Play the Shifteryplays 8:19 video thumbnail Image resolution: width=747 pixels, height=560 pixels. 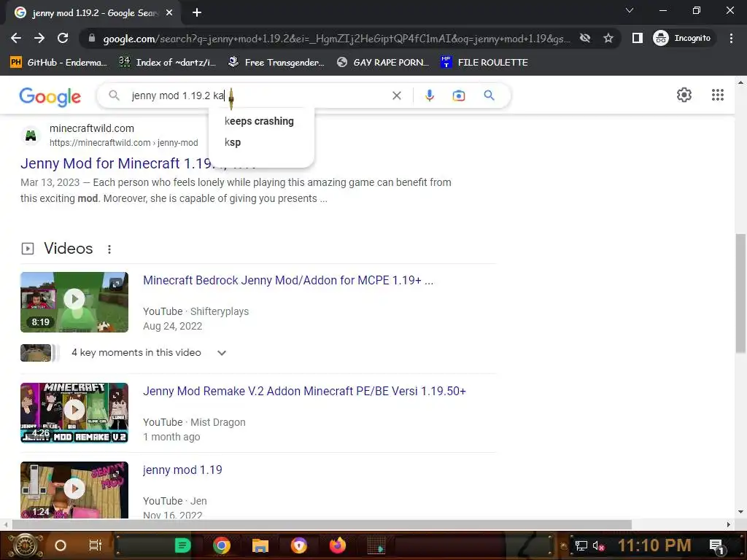coord(74,302)
